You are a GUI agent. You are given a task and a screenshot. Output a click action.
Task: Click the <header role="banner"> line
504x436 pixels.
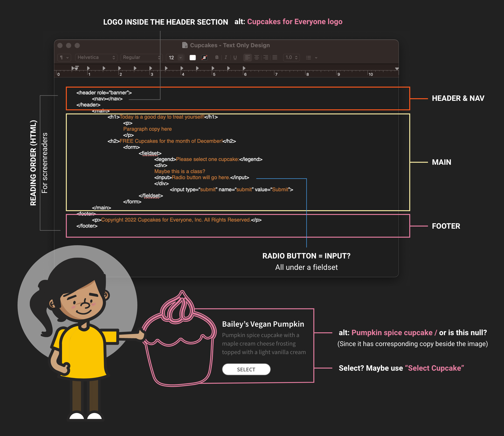[104, 93]
